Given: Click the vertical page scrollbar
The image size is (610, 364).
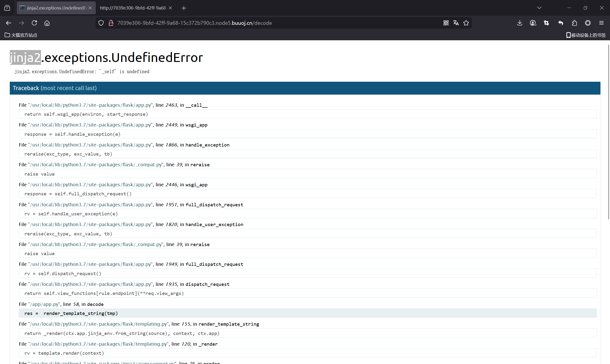Looking at the screenshot, I should tap(609, 132).
